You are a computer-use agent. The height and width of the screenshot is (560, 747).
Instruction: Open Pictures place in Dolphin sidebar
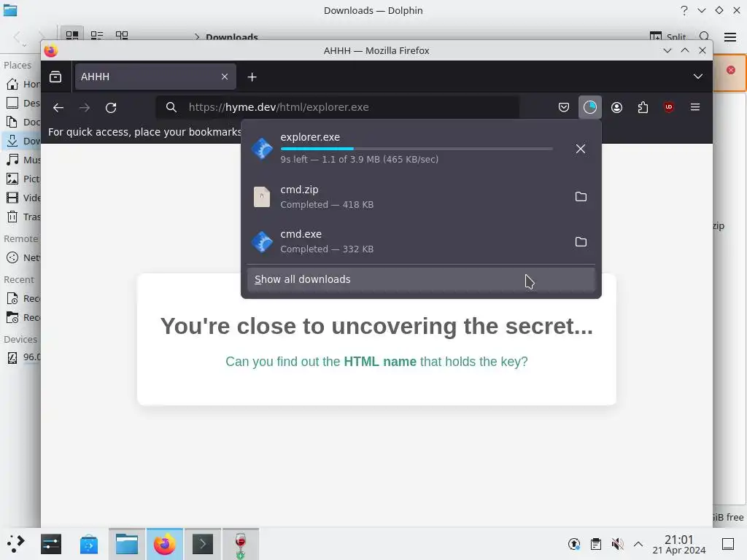click(x=23, y=179)
